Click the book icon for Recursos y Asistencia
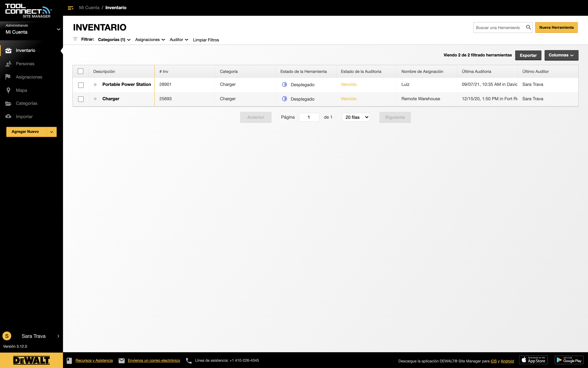 [x=69, y=361]
